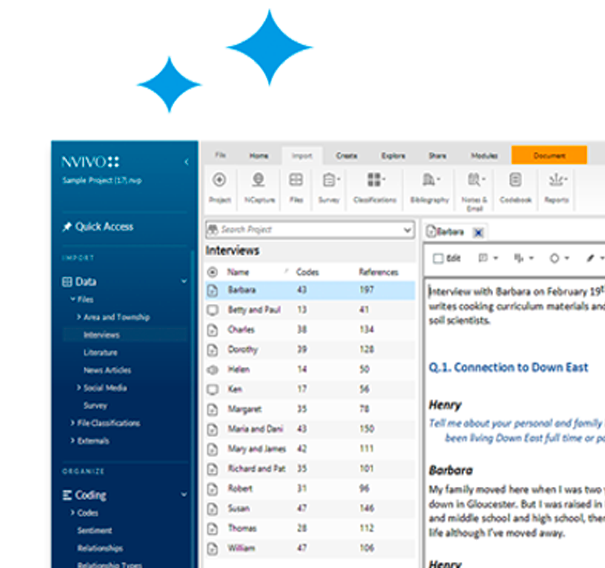Open Sentiment under Coding
This screenshot has height=568, width=605.
coord(95,530)
